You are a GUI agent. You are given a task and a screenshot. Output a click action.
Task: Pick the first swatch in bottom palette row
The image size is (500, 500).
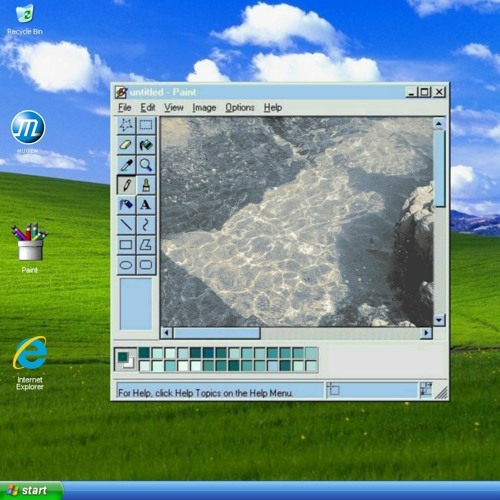coord(144,366)
